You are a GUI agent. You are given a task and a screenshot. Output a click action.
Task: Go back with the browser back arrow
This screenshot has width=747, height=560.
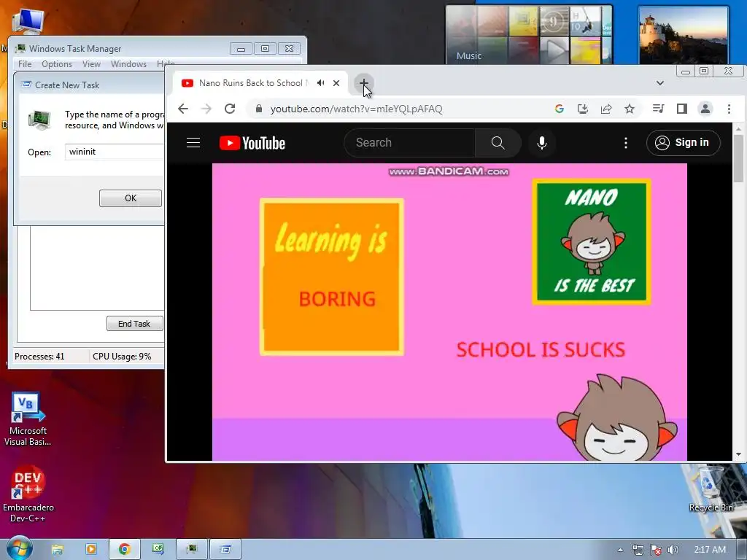pyautogui.click(x=183, y=109)
